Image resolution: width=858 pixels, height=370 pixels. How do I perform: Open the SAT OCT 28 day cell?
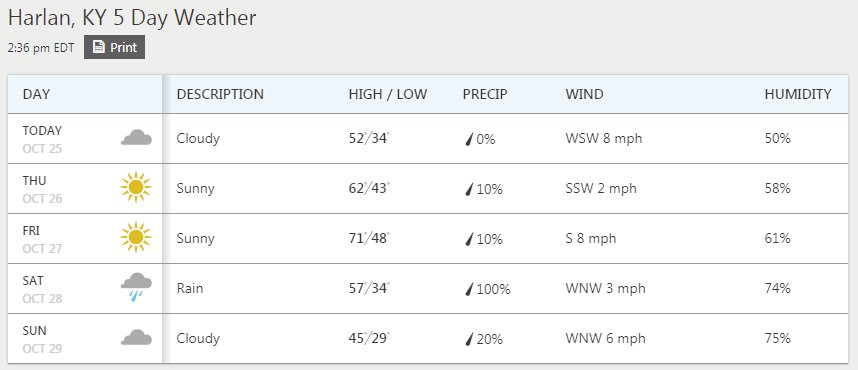[85, 289]
